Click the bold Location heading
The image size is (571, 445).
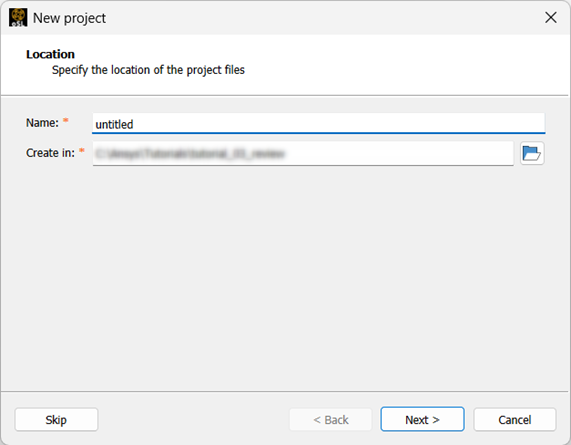50,54
